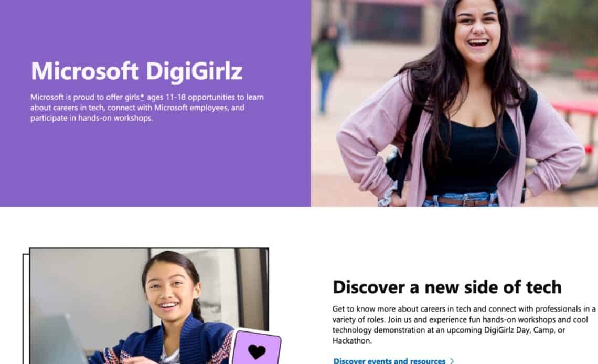
Task: Click the white offset frame behind the girl's photo
Action: coord(26,309)
